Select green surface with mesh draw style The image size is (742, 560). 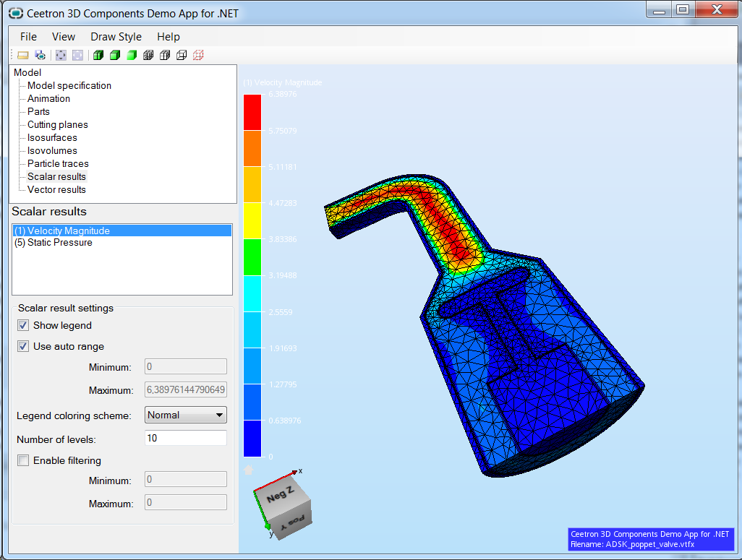click(98, 55)
